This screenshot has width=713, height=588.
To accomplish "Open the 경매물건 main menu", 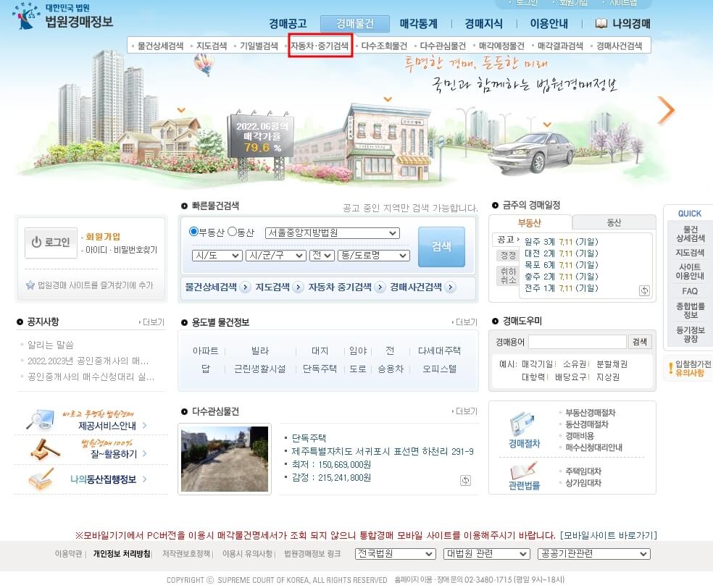I will coord(354,24).
